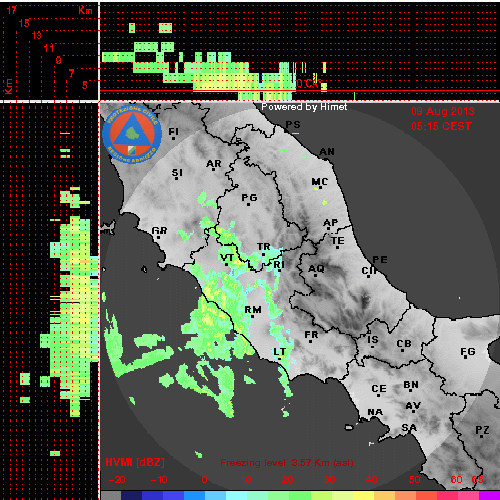Screen dimensions: 500x500
Task: Click the 'Powered by Himet' credit text
Action: point(304,107)
